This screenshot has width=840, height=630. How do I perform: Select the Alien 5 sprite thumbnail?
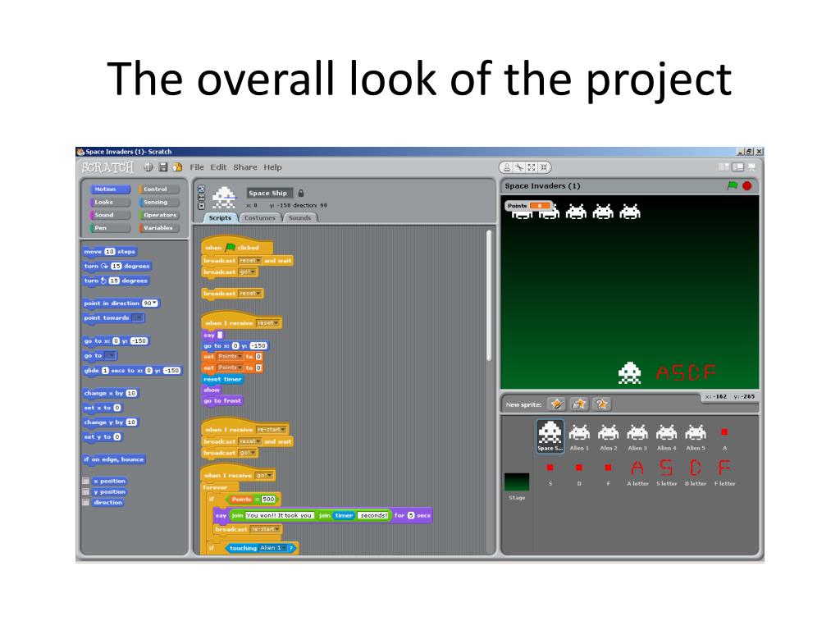pos(696,437)
